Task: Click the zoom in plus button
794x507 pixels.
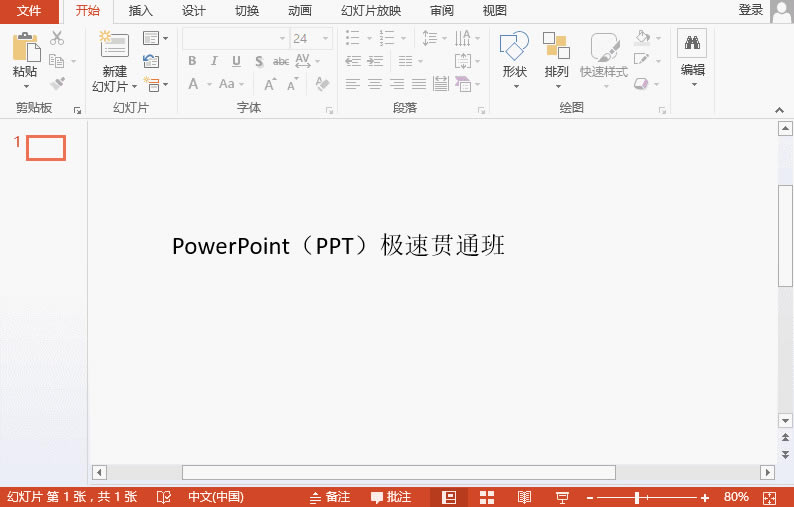Action: point(704,498)
